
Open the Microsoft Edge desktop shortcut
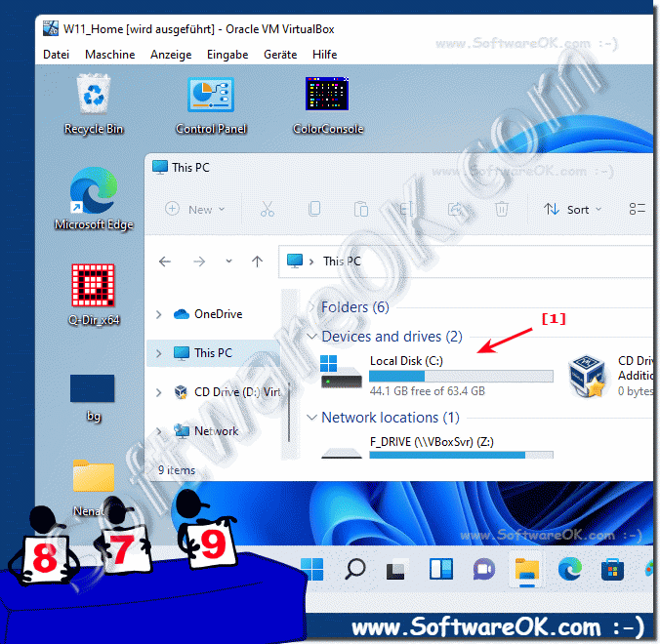[x=94, y=198]
